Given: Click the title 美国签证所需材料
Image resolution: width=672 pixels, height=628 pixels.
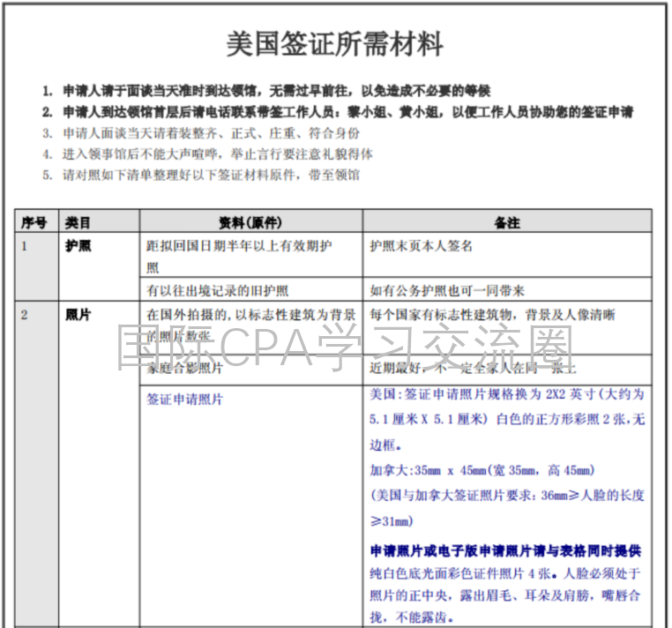Looking at the screenshot, I should pyautogui.click(x=335, y=44).
